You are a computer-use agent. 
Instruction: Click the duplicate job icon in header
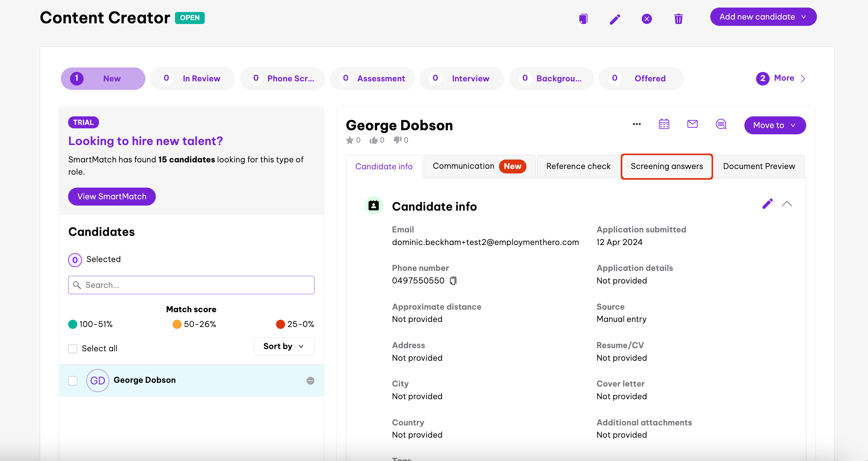[x=583, y=19]
